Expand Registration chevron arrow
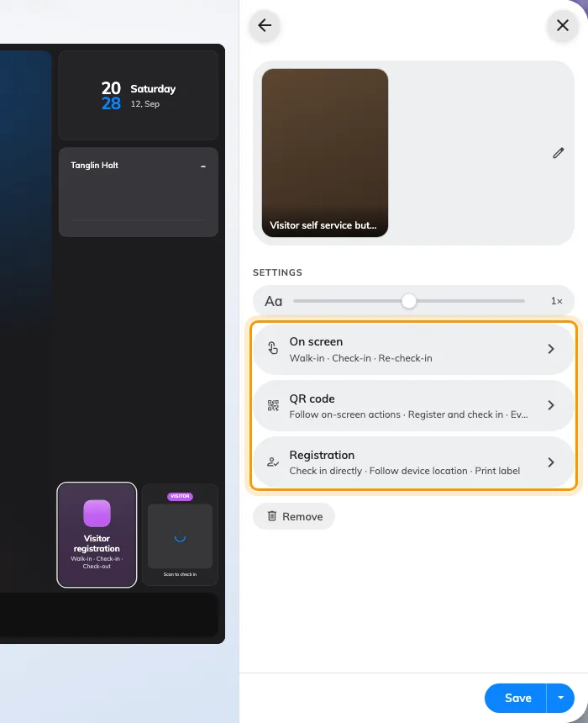The image size is (588, 723). tap(551, 462)
